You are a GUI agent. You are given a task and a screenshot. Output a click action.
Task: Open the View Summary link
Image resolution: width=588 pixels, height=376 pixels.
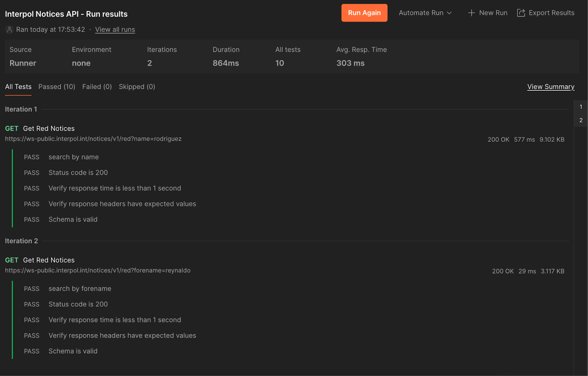pyautogui.click(x=551, y=87)
